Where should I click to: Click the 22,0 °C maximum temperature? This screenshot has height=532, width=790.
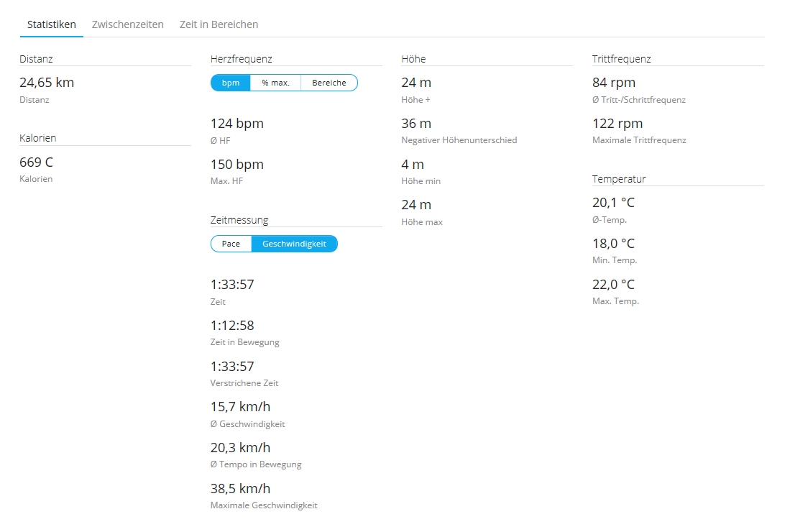tap(613, 284)
